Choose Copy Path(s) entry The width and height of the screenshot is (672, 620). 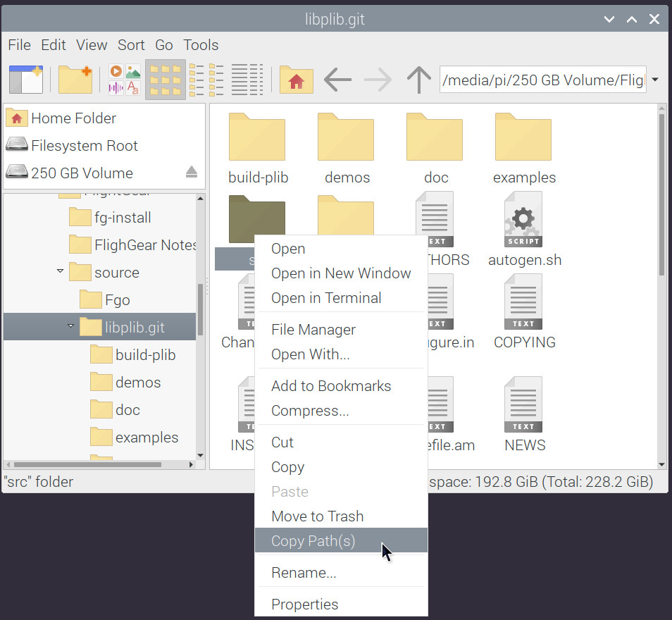341,540
